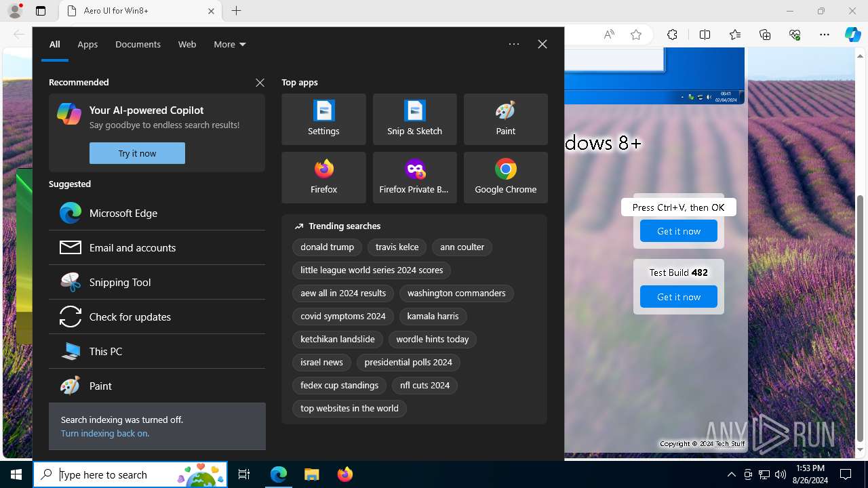Search kamala harris trend

click(433, 317)
